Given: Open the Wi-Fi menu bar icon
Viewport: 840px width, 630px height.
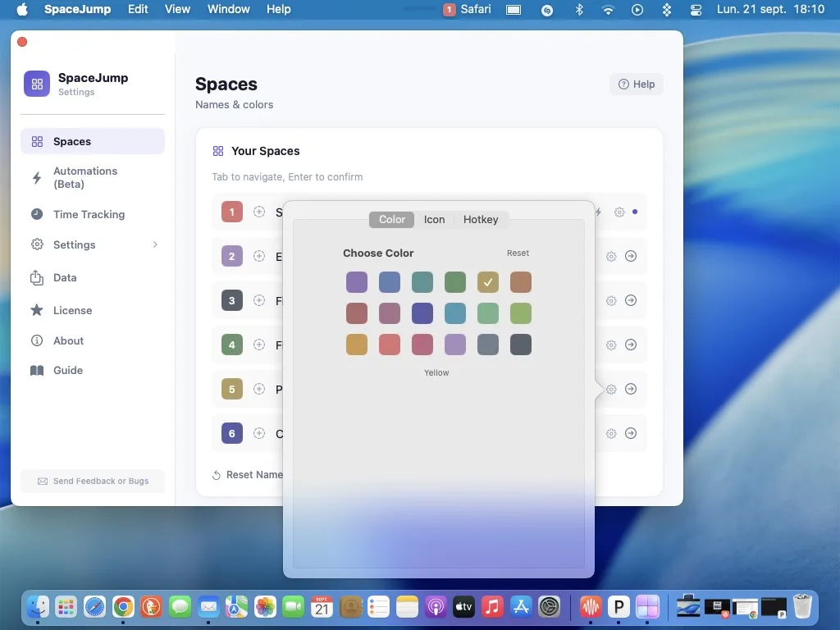Looking at the screenshot, I should tap(608, 10).
